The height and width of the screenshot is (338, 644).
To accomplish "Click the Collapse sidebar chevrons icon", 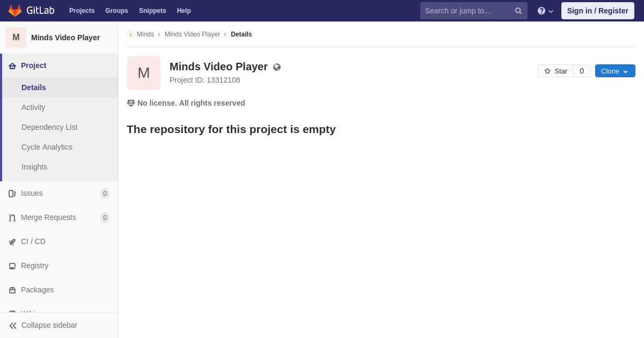I will 13,326.
